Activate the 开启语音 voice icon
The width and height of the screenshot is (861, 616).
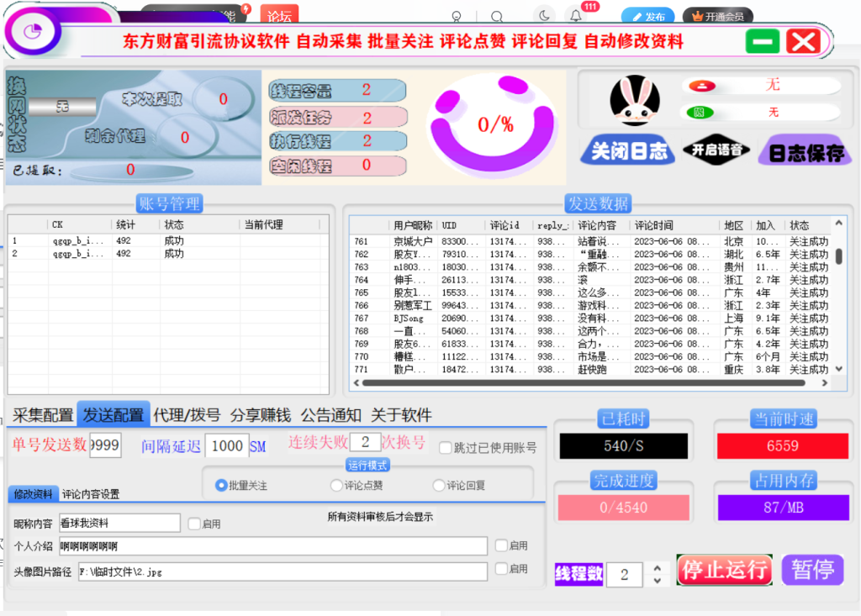716,150
